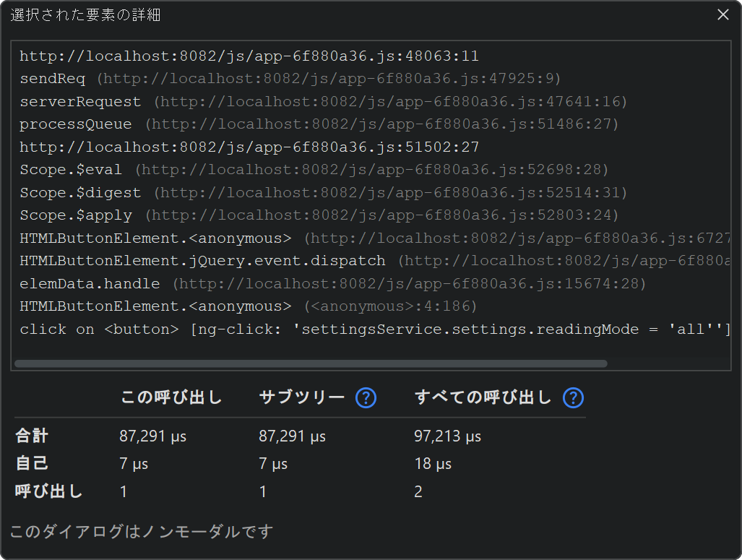Close the 選択された要素の詳細 dialog

tap(722, 14)
